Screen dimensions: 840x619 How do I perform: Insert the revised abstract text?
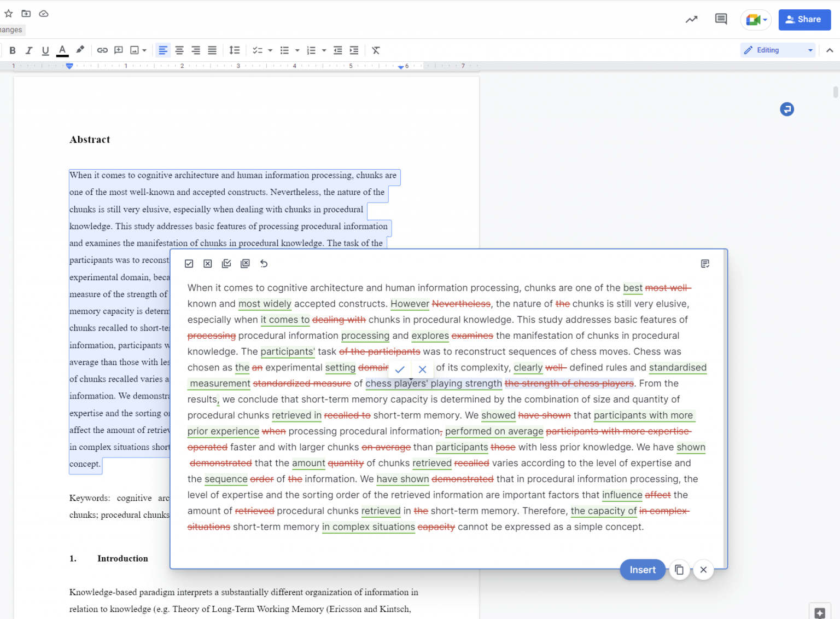click(642, 570)
